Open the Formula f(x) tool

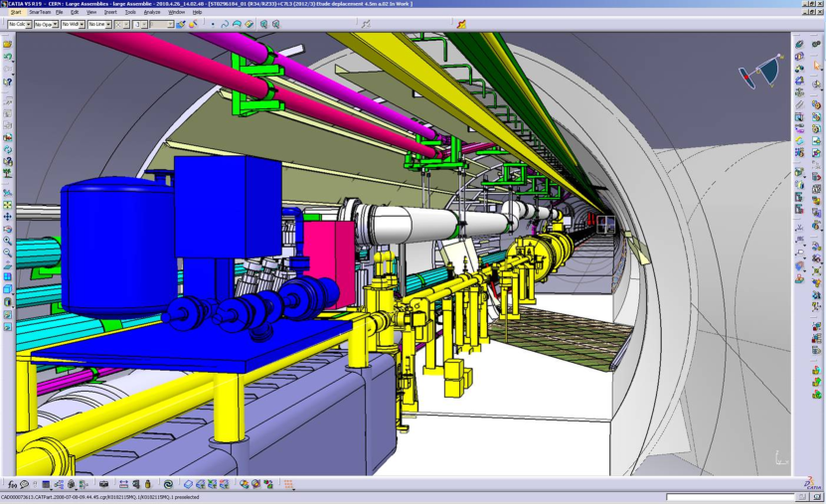click(12, 484)
